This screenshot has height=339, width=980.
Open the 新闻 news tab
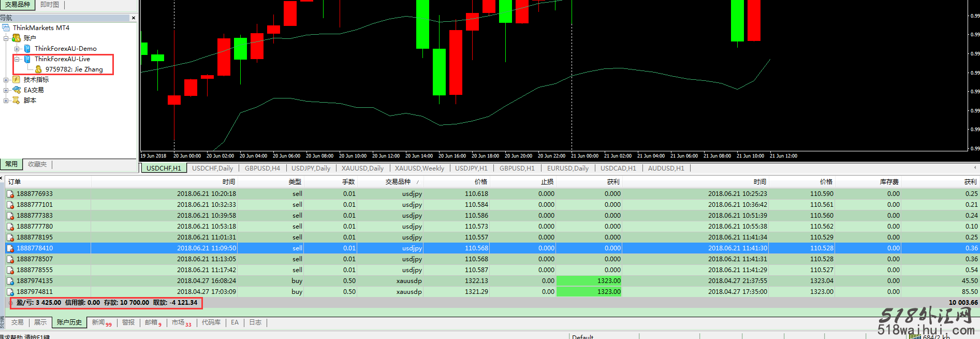[x=101, y=323]
